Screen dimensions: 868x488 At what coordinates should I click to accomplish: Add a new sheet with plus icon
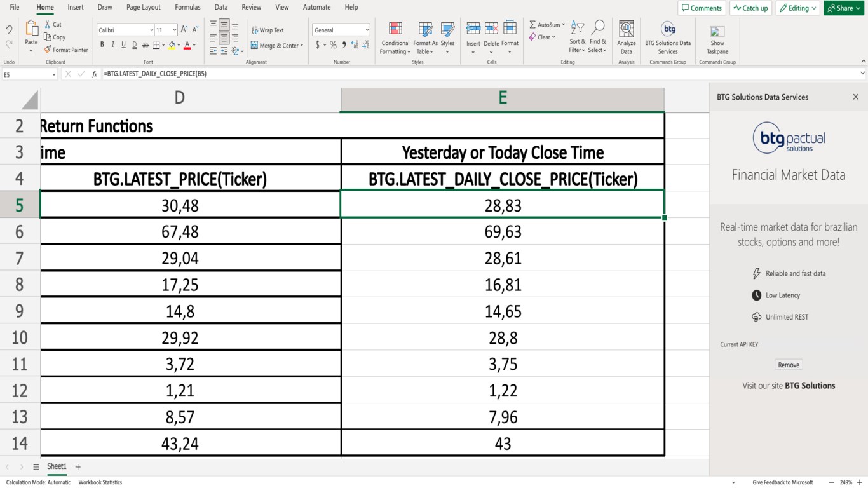click(x=78, y=467)
